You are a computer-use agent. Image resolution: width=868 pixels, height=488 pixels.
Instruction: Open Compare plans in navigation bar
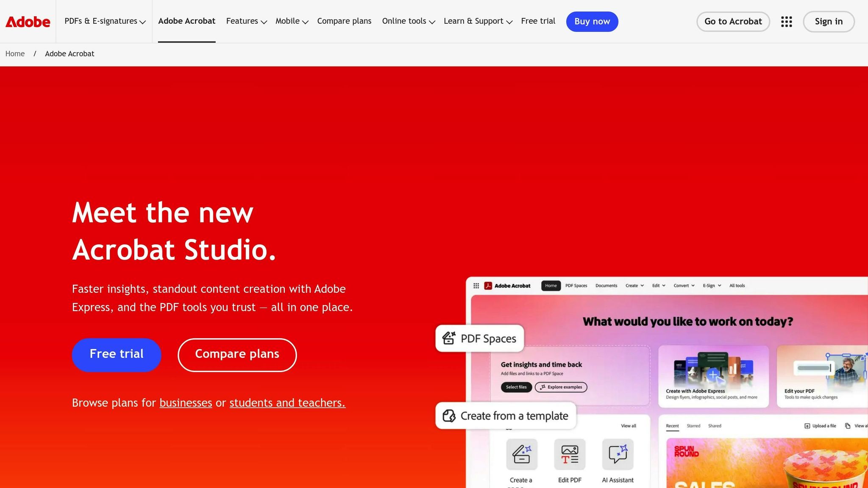(344, 21)
